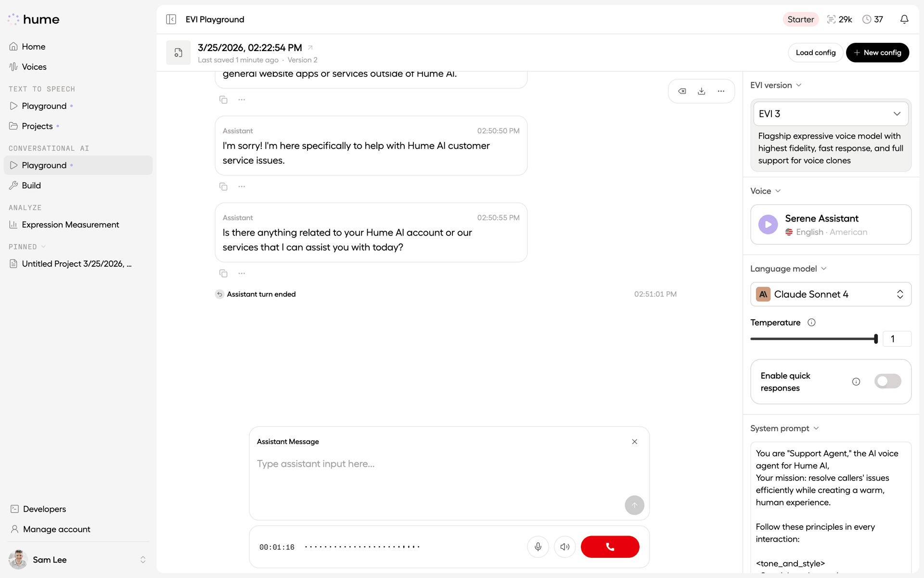
Task: Open more options for 'Is there anything related' message
Action: 242,274
